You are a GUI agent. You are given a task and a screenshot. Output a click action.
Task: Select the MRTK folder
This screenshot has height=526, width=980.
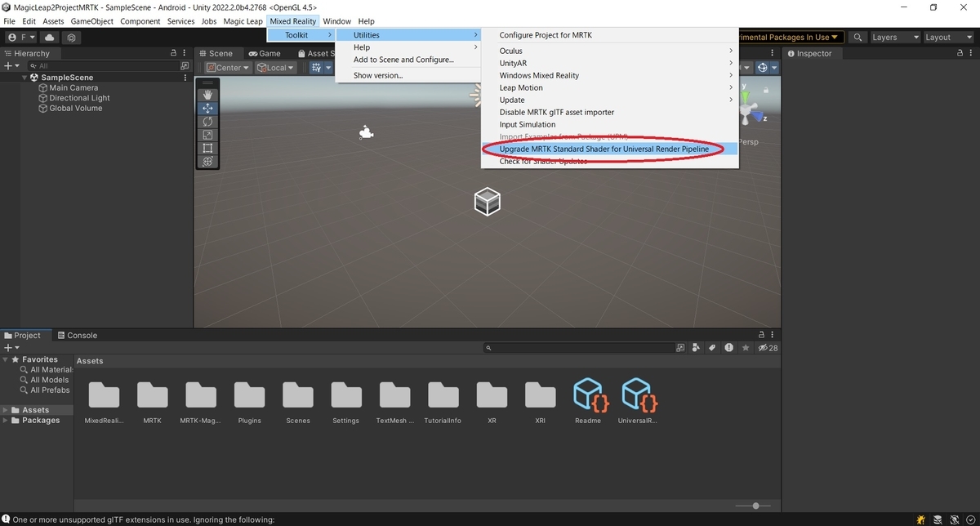(x=153, y=402)
